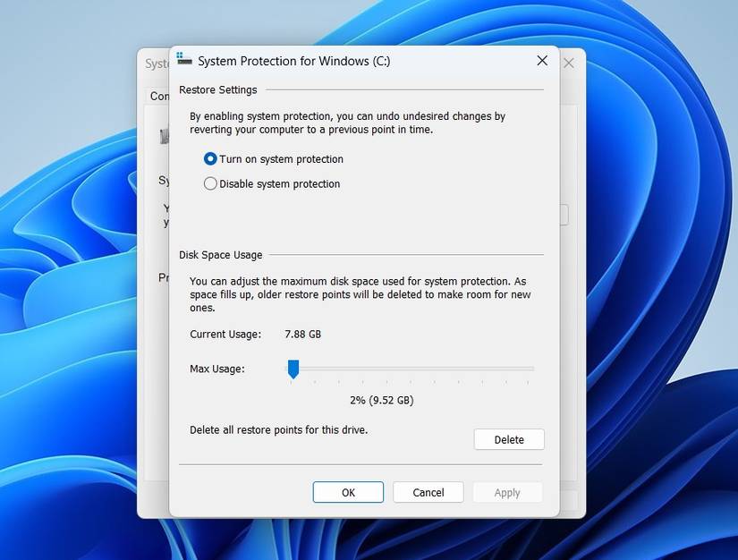Delete all restore points with Delete button

[x=509, y=439]
